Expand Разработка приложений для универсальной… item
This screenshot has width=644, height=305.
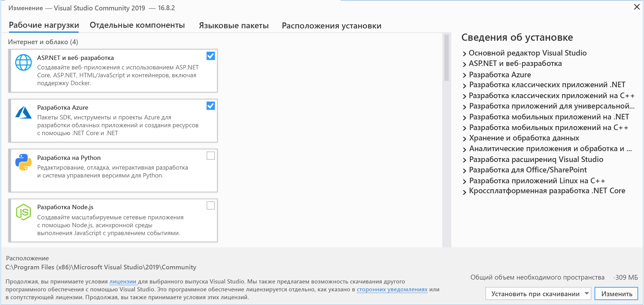(464, 107)
